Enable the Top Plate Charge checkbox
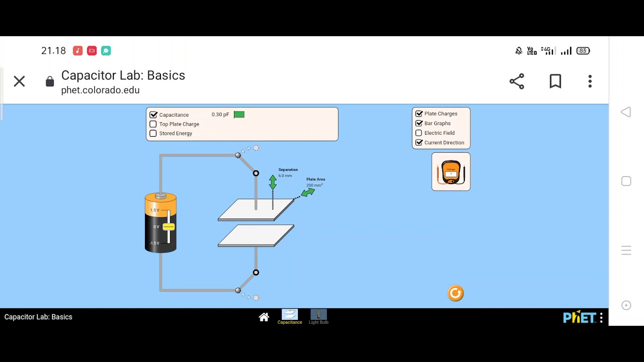Screen dimensions: 644x362 point(153,124)
